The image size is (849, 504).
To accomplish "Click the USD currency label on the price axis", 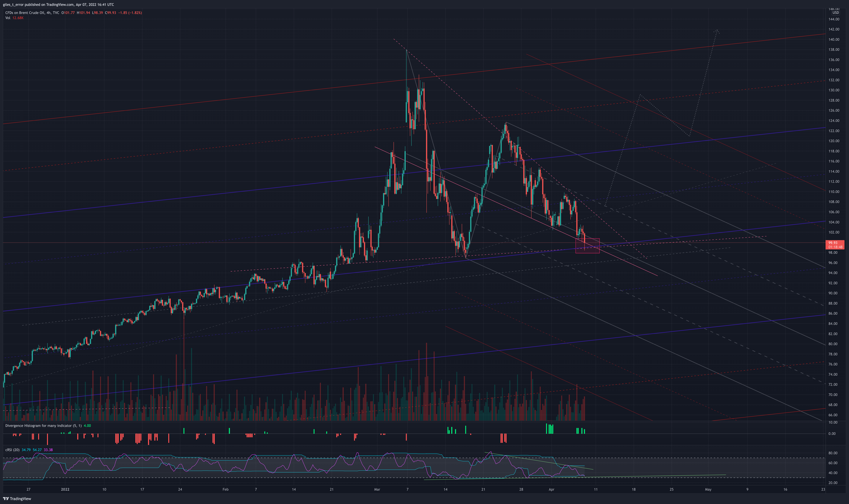I will (x=835, y=13).
